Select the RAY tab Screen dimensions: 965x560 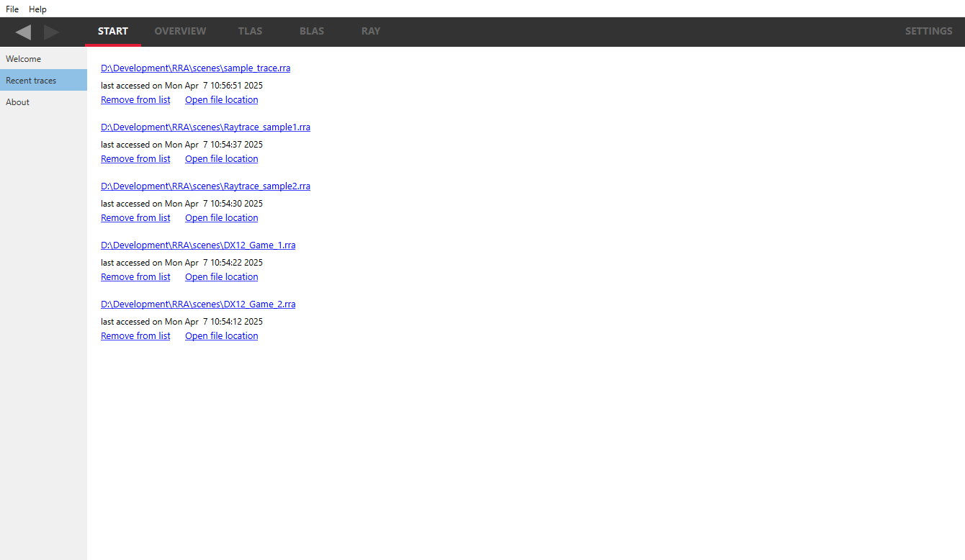(371, 31)
